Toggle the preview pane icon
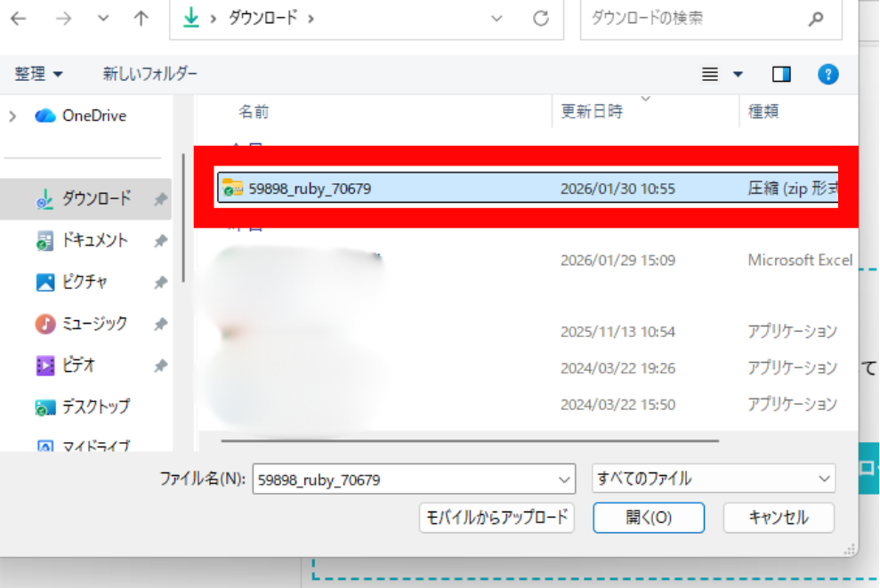880x588 pixels. point(781,74)
